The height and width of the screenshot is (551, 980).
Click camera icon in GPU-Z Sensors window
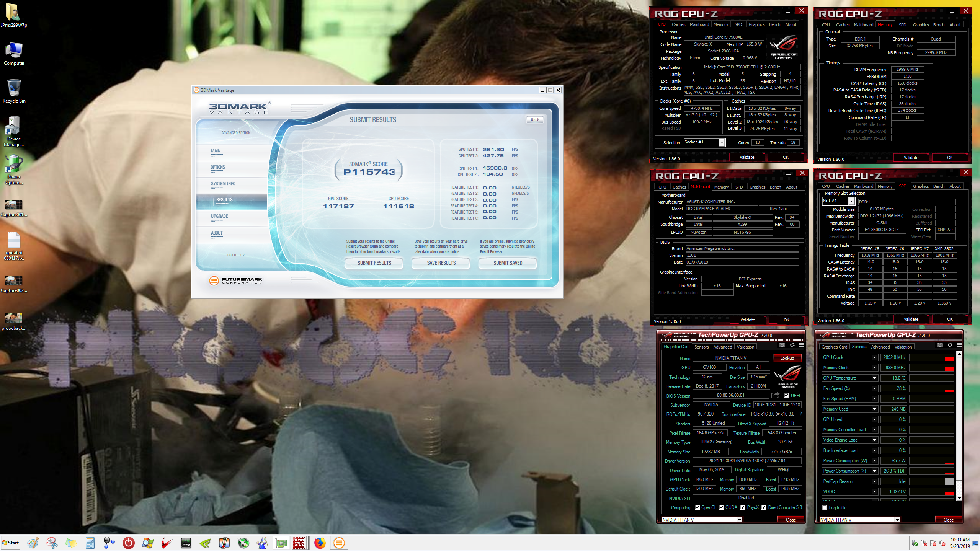coord(940,345)
